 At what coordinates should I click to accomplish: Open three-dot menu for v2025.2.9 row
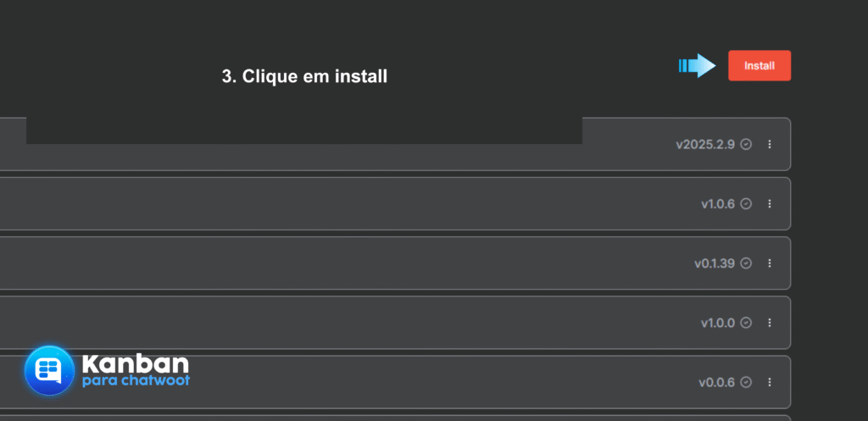pyautogui.click(x=770, y=145)
